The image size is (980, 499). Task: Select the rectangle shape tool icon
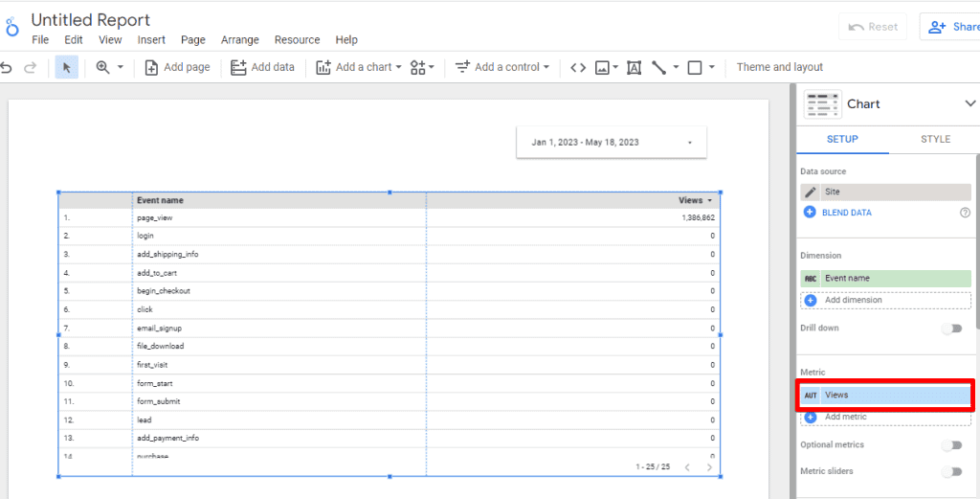coord(695,68)
